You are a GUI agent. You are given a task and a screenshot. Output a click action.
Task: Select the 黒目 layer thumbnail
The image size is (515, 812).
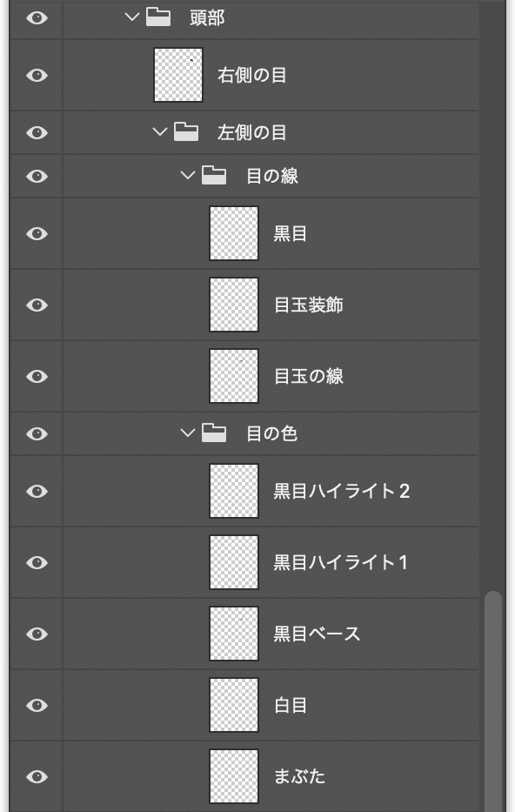(234, 233)
